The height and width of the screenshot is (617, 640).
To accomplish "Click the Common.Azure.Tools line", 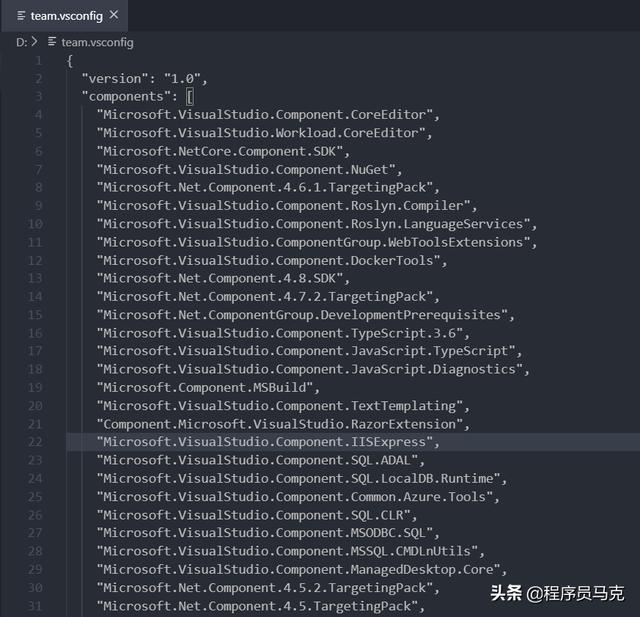I will point(298,497).
